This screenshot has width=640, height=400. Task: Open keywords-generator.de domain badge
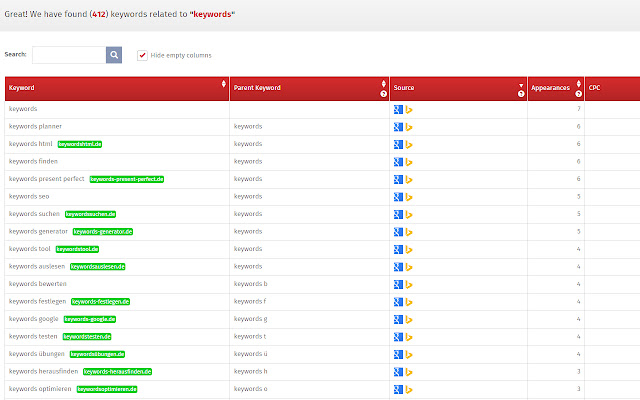pos(103,232)
